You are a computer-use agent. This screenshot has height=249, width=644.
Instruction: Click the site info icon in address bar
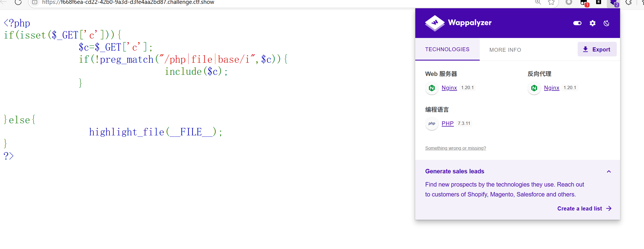[35, 2]
